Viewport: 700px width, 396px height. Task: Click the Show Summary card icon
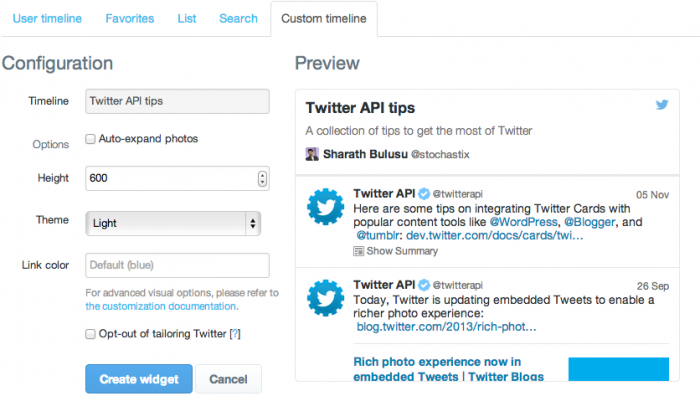coord(358,251)
